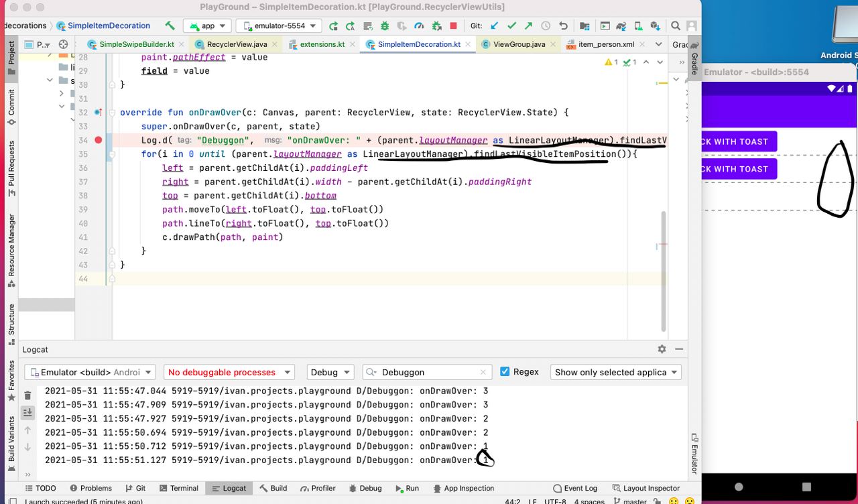Open the emulator-5554 device dropdown

[x=278, y=26]
